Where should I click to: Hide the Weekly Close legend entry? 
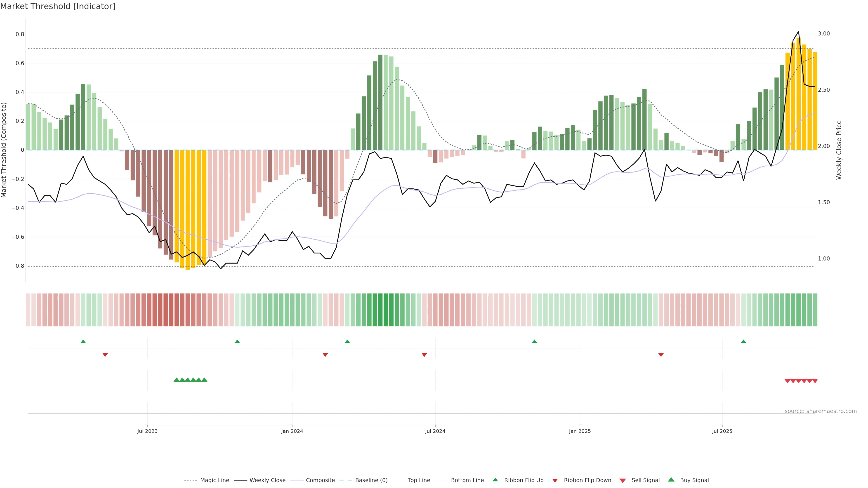pyautogui.click(x=267, y=480)
